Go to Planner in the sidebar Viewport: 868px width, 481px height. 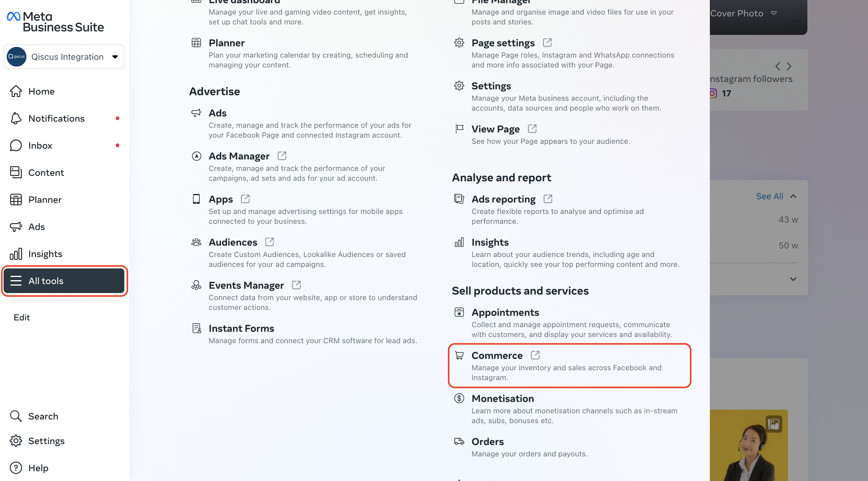(45, 200)
